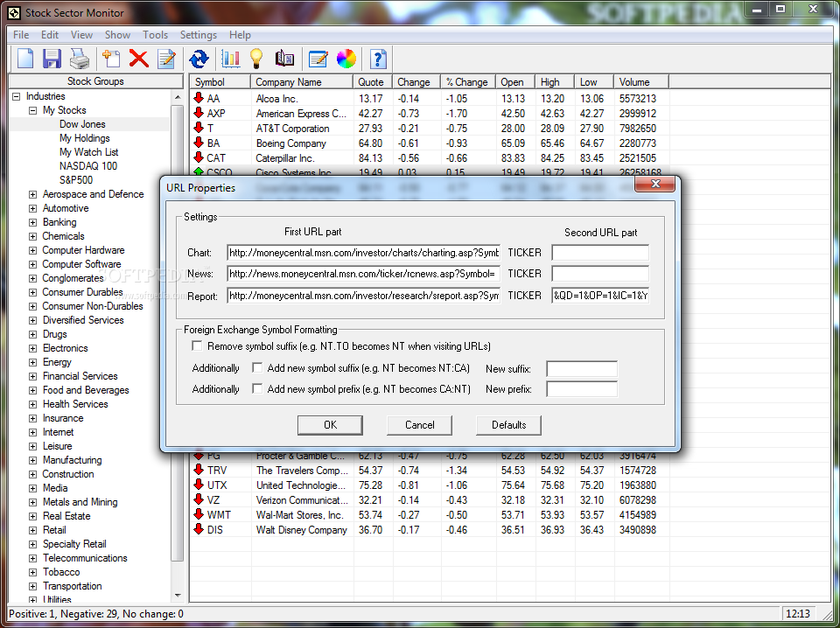Screen dimensions: 840x628
Task: Select NASDAQ 100 in Stock Groups
Action: [88, 166]
